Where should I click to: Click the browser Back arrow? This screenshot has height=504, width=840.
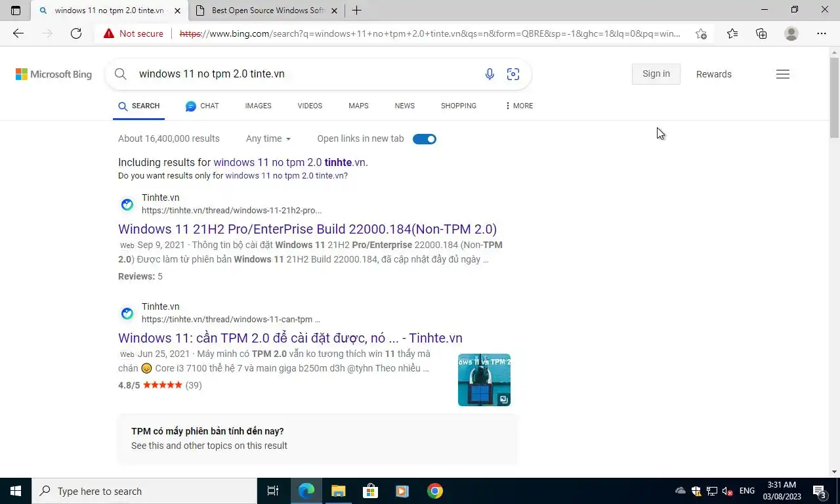[x=18, y=33]
